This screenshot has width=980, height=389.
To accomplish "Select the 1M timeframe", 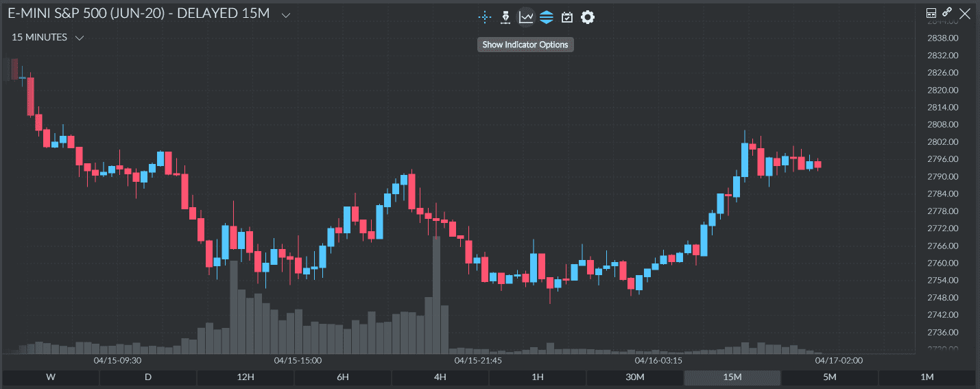I will [x=927, y=377].
